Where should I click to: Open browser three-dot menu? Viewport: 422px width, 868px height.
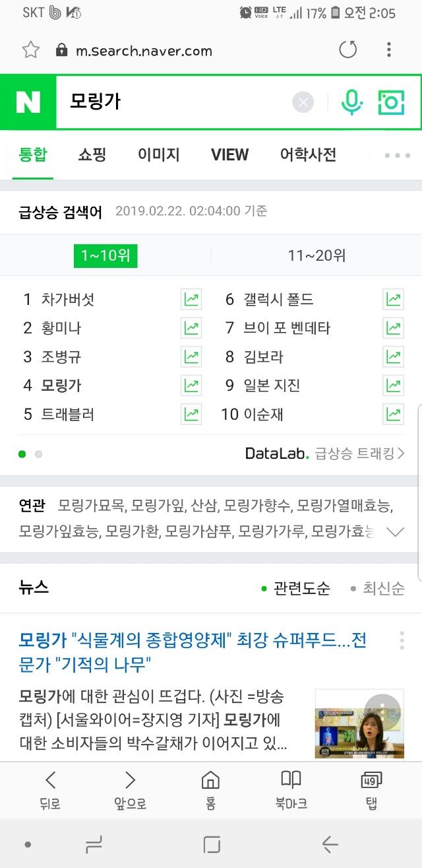(x=389, y=50)
